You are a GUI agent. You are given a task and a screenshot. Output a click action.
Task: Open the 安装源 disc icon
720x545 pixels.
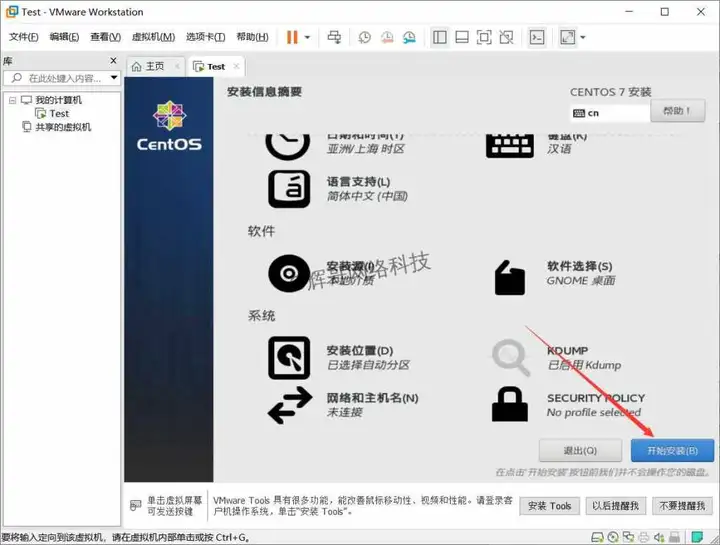pos(289,273)
